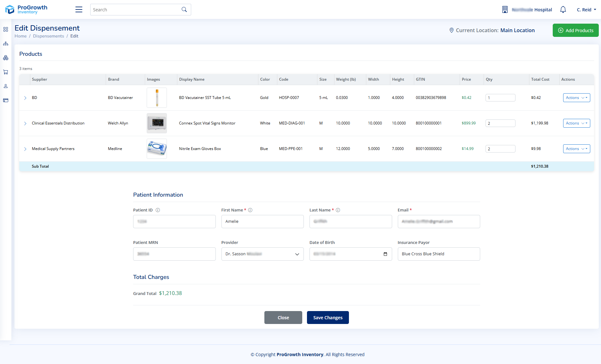Click the Nitrile Exam Gloves Box thumbnail

click(157, 149)
